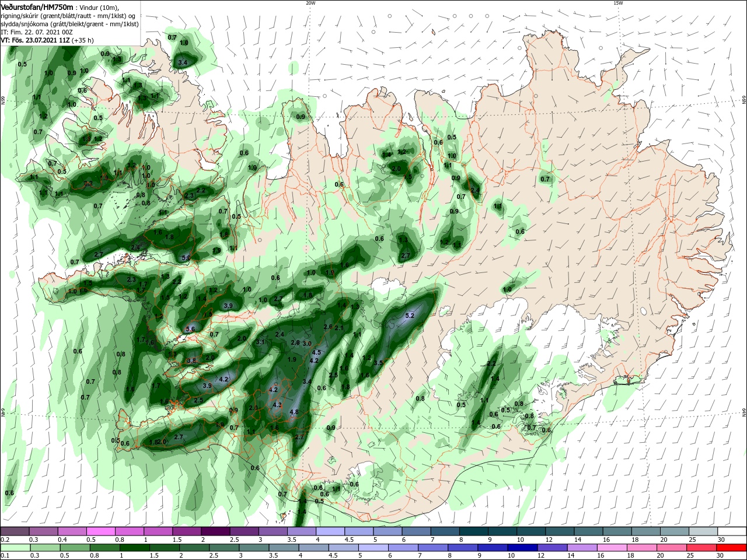
Task: Click the 20W longitude label
Action: click(310, 3)
